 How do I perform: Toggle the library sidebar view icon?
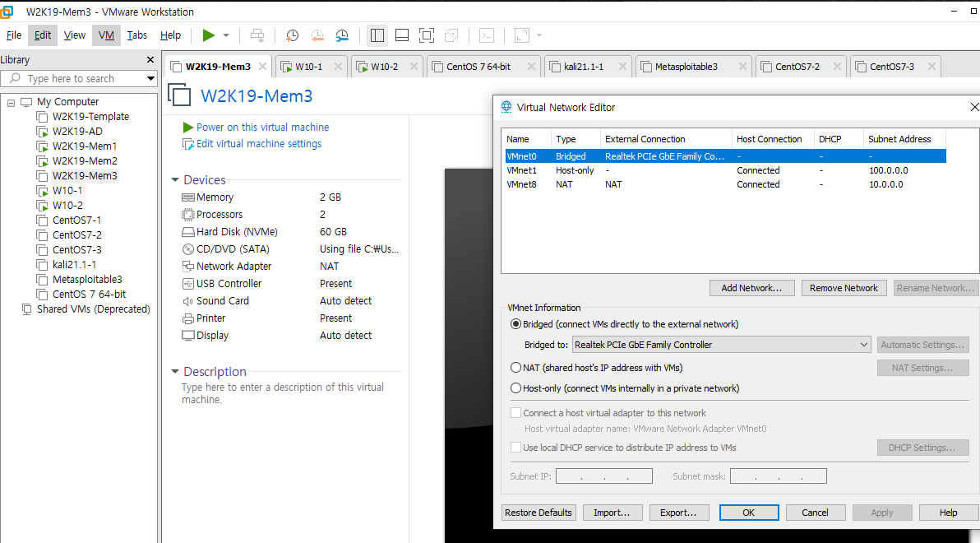377,35
